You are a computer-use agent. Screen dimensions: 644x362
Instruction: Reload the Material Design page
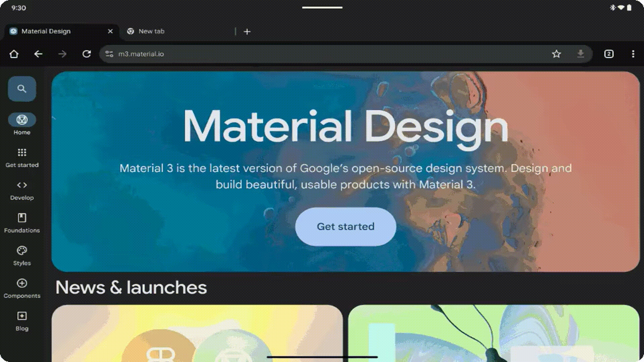[x=87, y=54]
